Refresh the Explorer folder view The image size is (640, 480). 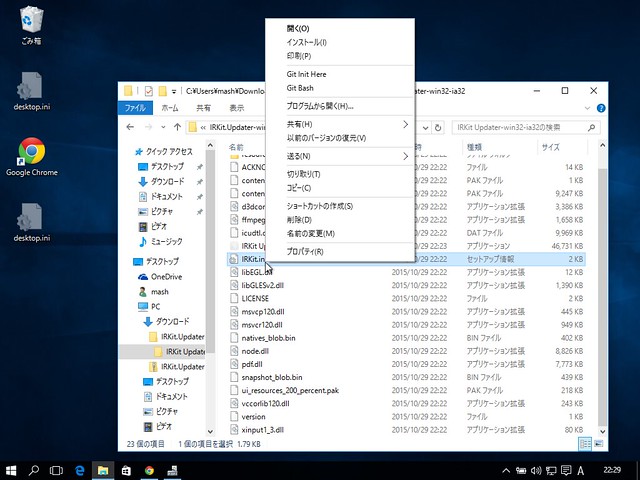pos(438,128)
